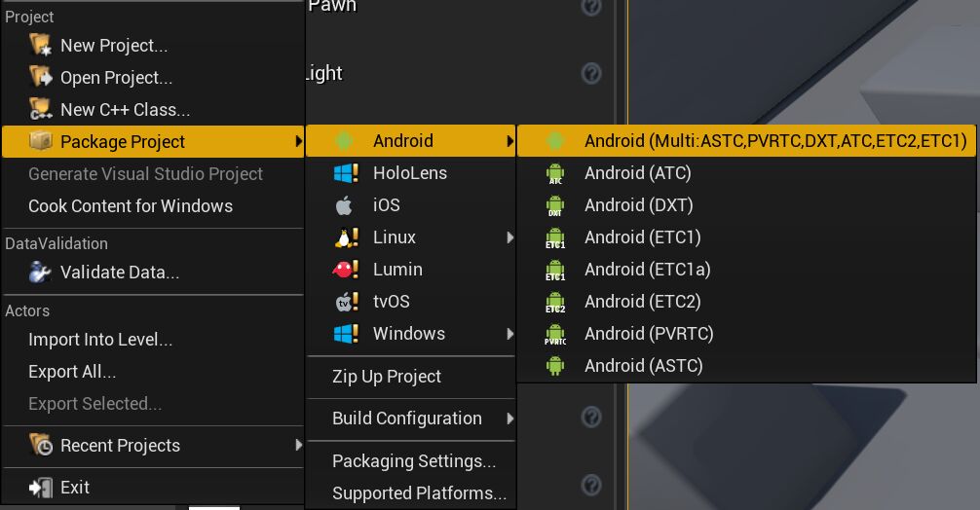The image size is (980, 510).
Task: Click the Lumin platform icon
Action: [346, 270]
